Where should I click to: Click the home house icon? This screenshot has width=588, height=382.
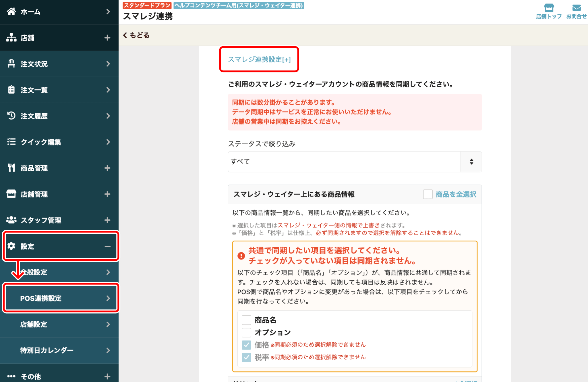[11, 11]
